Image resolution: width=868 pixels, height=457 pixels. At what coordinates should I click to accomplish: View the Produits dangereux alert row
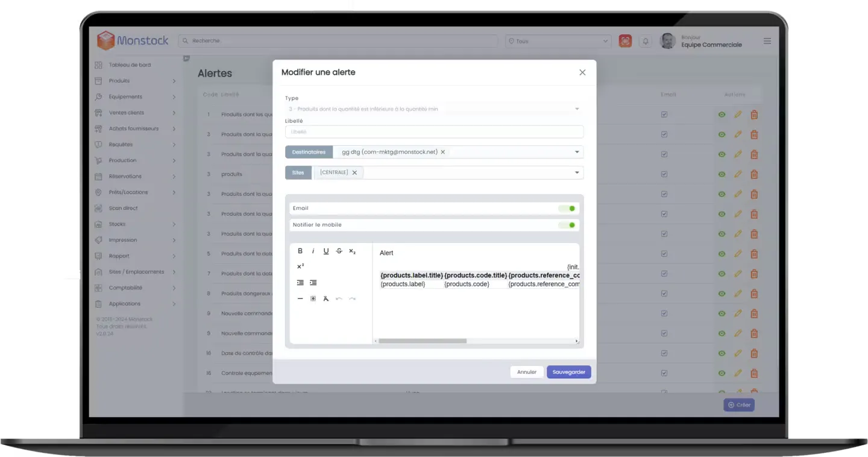click(x=722, y=294)
